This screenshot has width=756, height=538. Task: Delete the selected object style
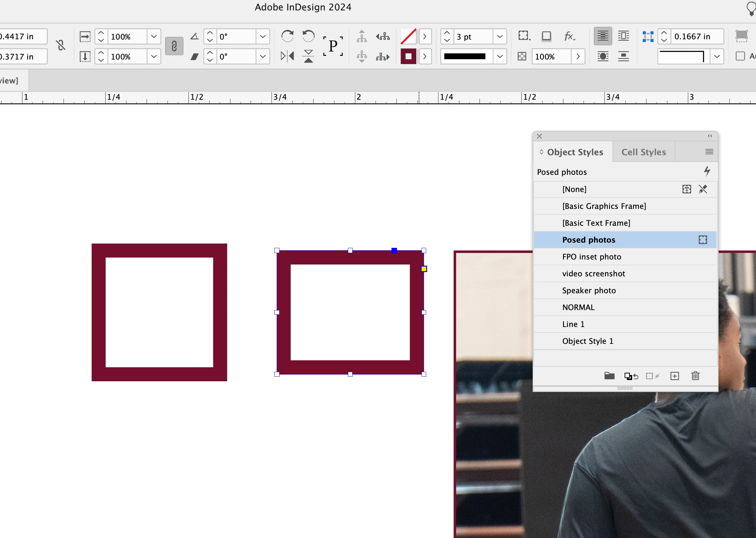[695, 376]
